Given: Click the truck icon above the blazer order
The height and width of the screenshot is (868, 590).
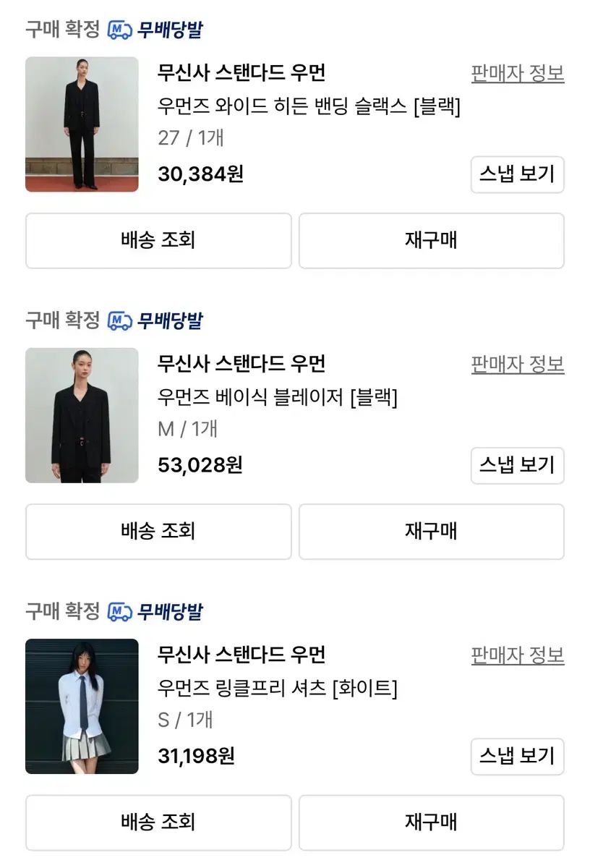Looking at the screenshot, I should [120, 320].
